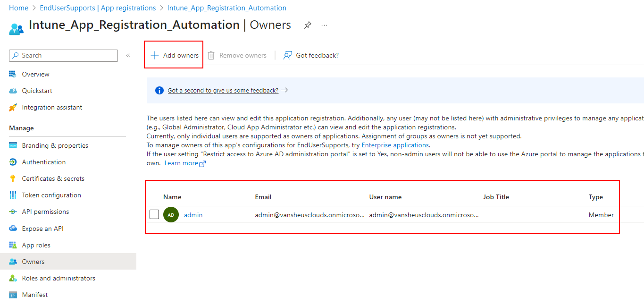Click the blue info icon in banner
Viewport: 644px width, 305px height.
tap(159, 90)
